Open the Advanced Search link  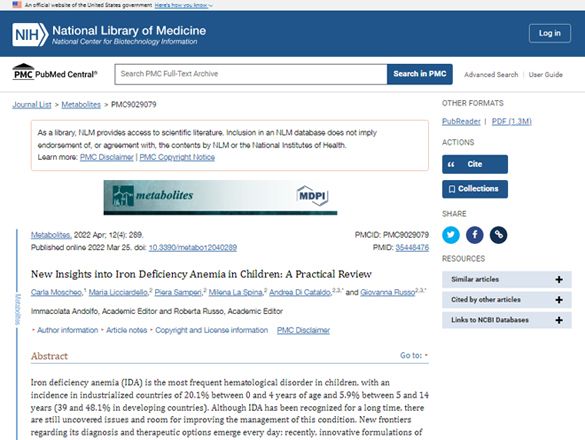[491, 75]
